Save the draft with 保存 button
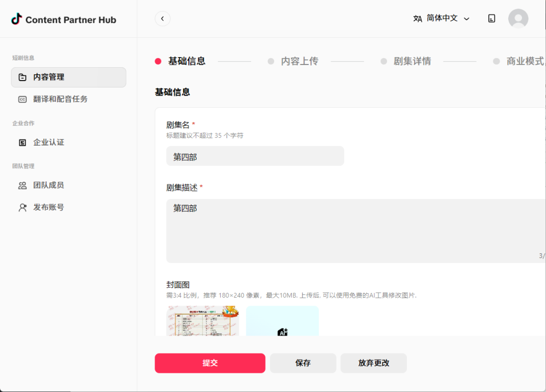 point(303,363)
